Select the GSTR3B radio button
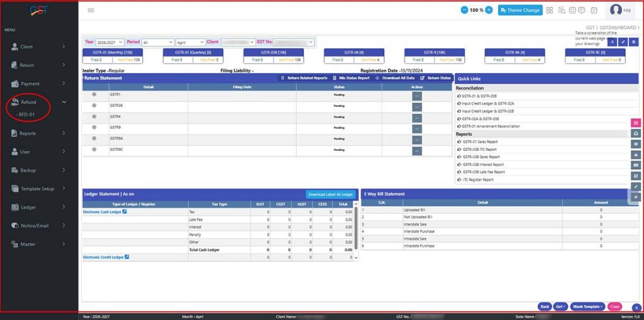The height and width of the screenshot is (320, 644). point(94,106)
